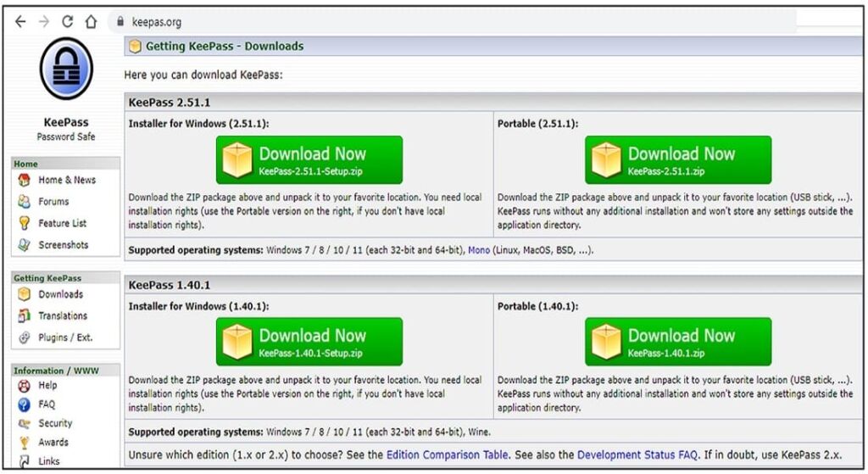
Task: Click the Forums people icon
Action: click(x=25, y=202)
